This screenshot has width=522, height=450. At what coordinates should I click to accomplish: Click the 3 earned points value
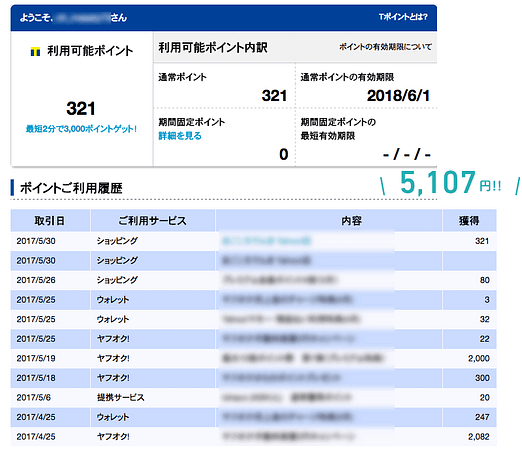(x=487, y=300)
